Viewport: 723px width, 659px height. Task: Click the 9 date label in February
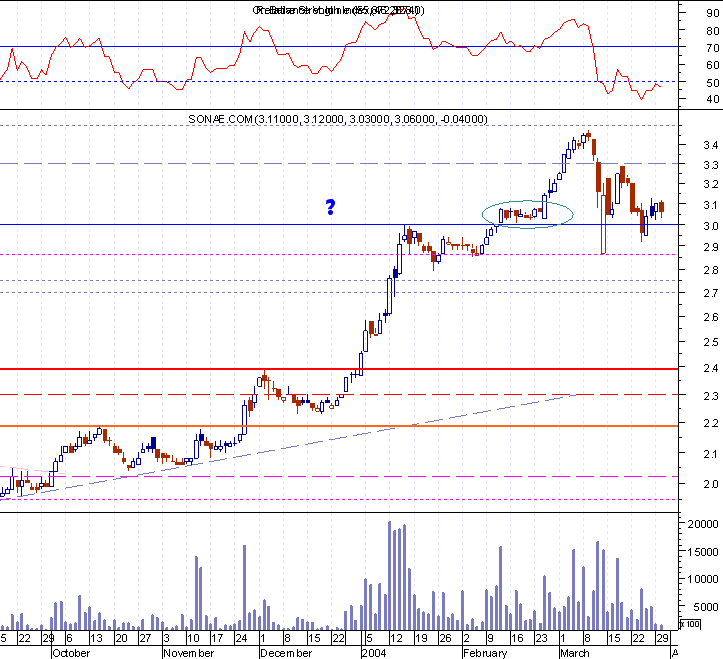click(491, 639)
